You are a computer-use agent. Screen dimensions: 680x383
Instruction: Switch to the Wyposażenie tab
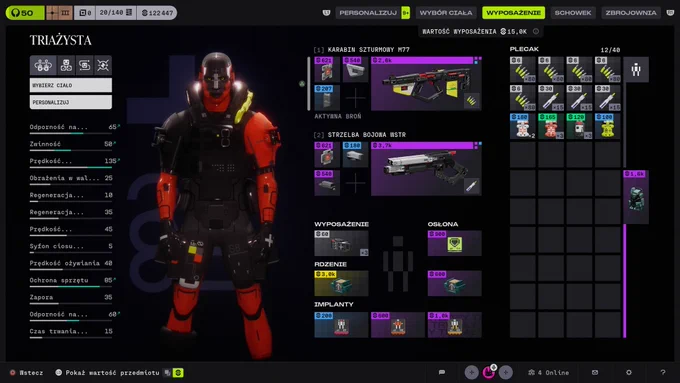(513, 13)
